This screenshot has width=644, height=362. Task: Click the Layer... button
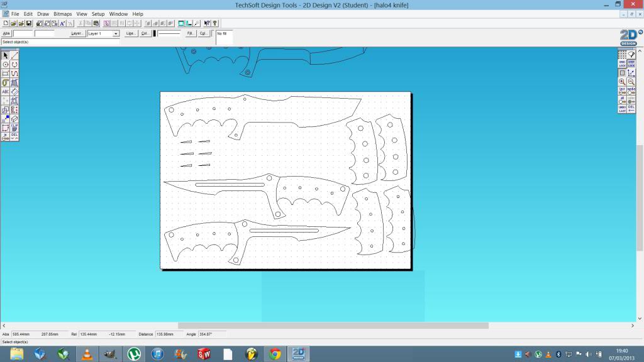[77, 33]
